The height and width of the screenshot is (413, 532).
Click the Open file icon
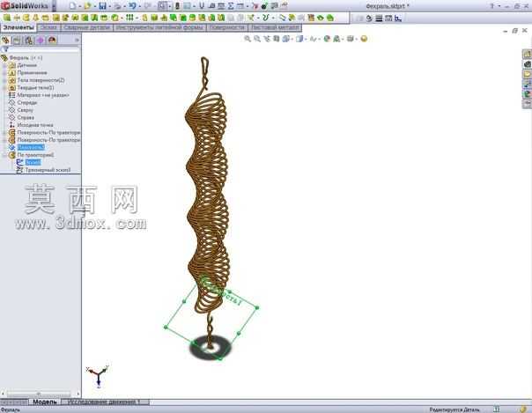[x=87, y=6]
